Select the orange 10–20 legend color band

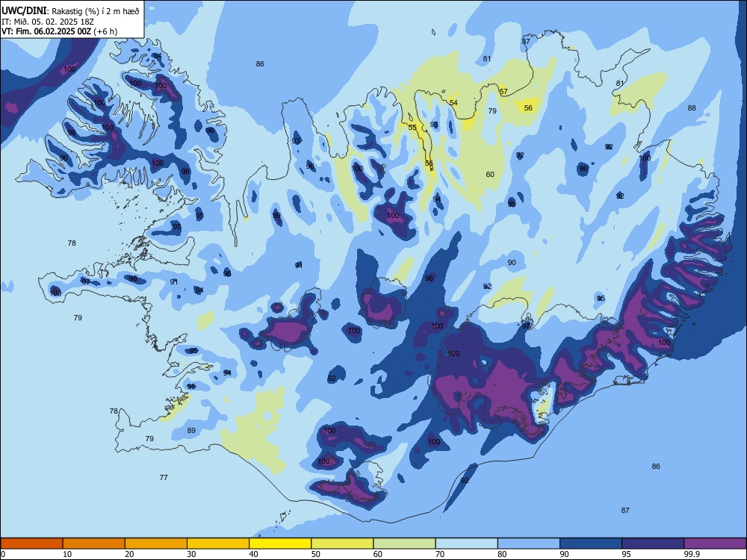[x=94, y=544]
